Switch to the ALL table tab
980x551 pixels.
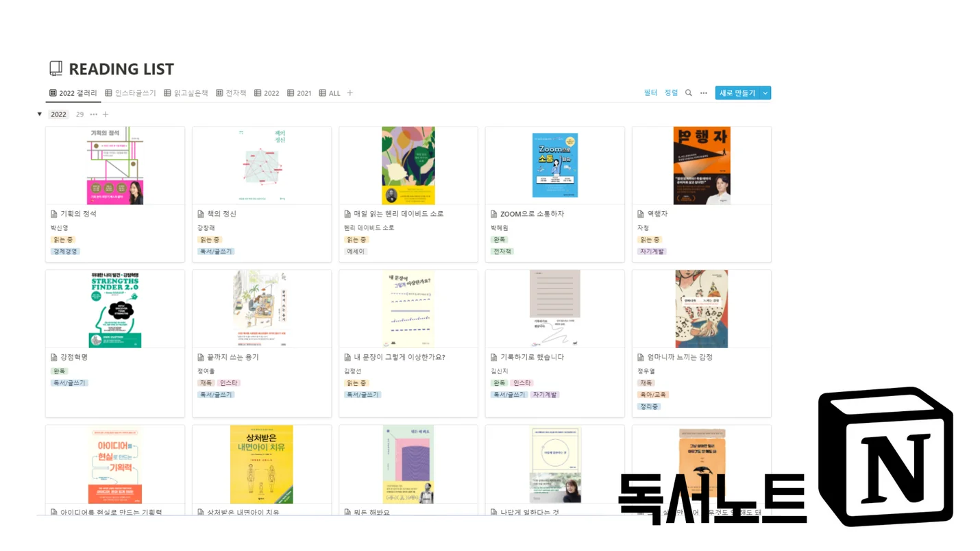coord(330,93)
